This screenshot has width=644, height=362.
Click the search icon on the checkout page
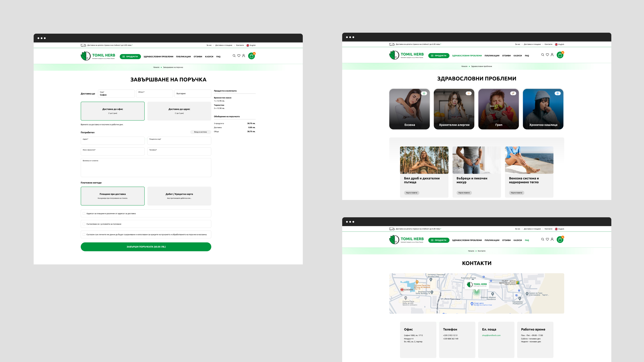(234, 56)
